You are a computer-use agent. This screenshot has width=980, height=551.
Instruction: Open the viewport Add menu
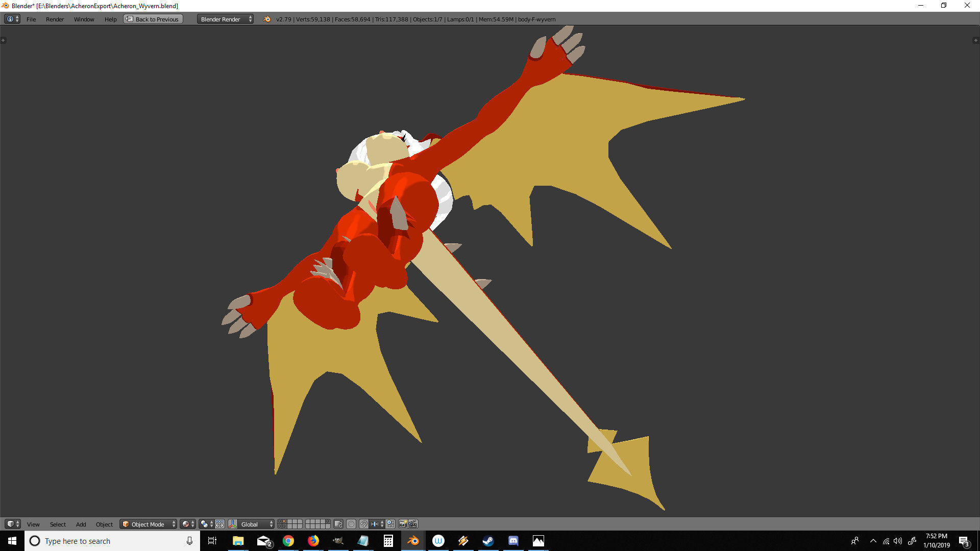(81, 524)
